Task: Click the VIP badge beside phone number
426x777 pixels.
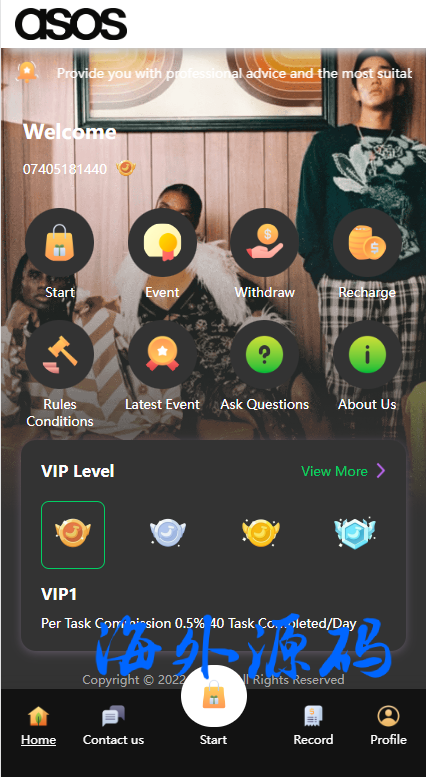Action: point(126,168)
